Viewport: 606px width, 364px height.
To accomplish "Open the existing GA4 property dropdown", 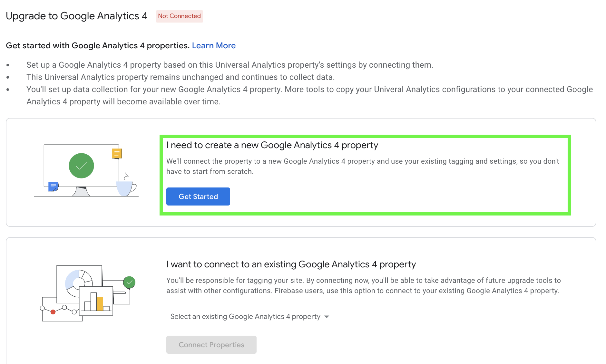I will (249, 317).
